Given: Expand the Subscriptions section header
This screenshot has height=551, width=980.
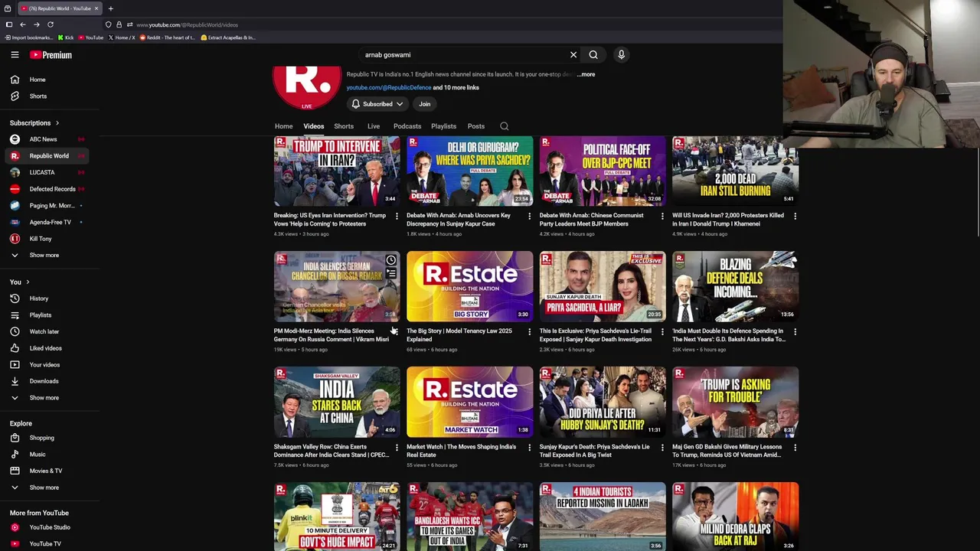Looking at the screenshot, I should click(x=34, y=122).
